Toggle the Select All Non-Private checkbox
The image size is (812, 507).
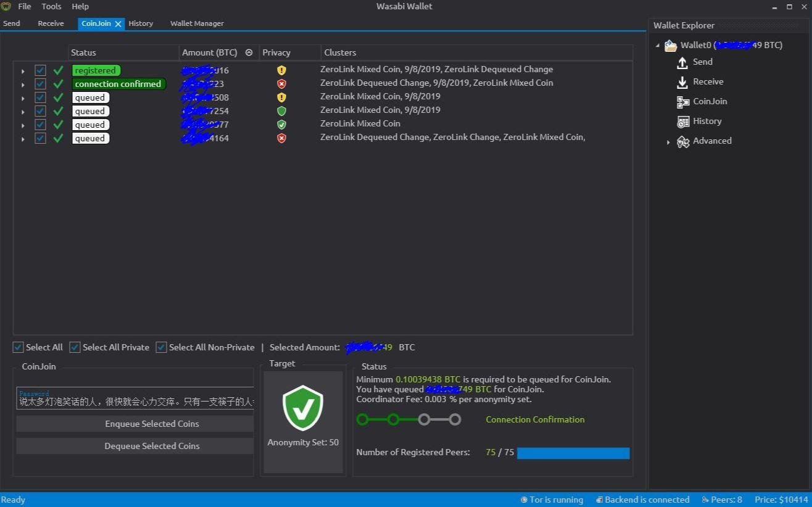(161, 347)
